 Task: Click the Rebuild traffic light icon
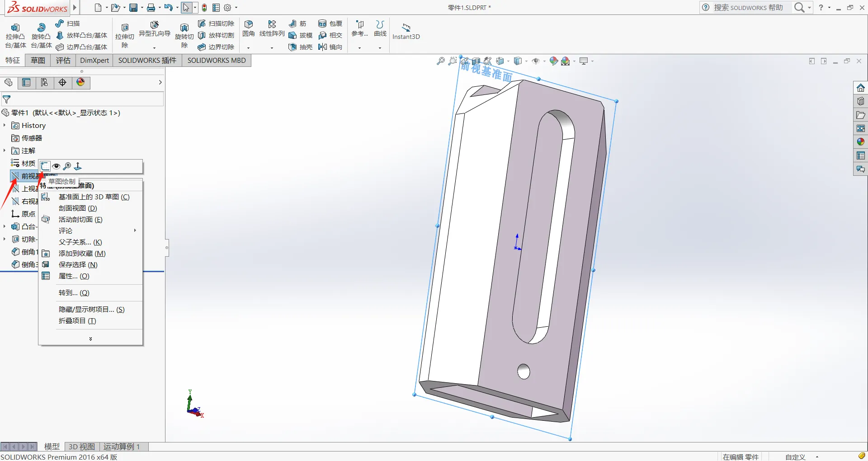tap(204, 8)
